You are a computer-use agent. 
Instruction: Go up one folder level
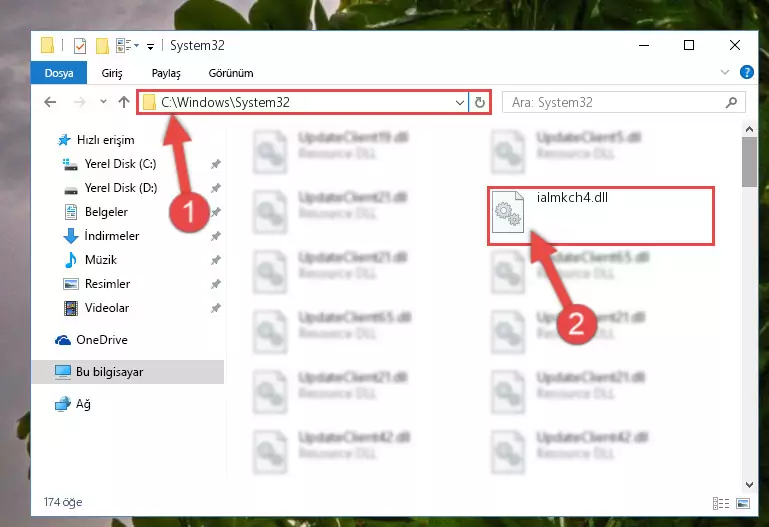[124, 102]
